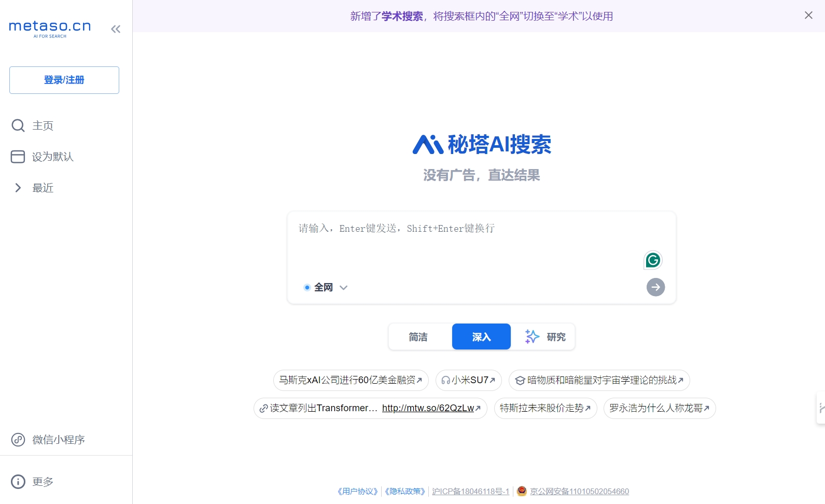This screenshot has width=825, height=504.
Task: Open suggestion 特斯拉未来股价走势
Action: [x=546, y=408]
